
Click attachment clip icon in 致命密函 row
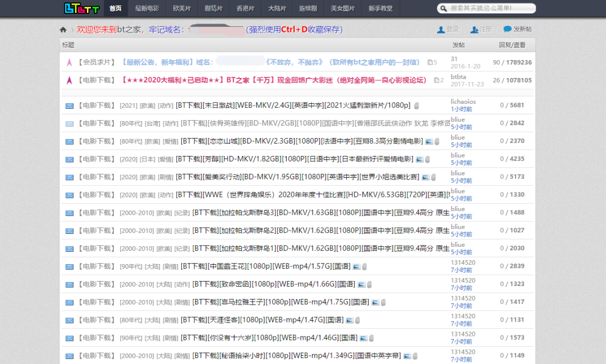(x=369, y=285)
